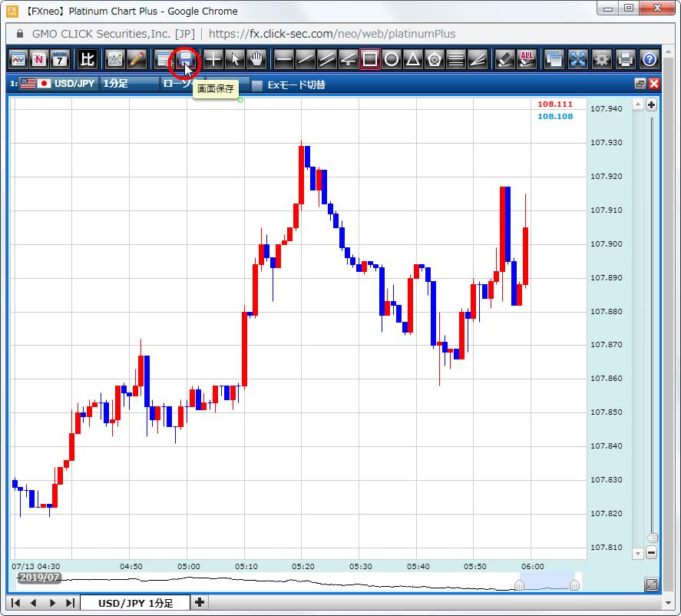Choose the rectangle drawing tool

pyautogui.click(x=370, y=59)
